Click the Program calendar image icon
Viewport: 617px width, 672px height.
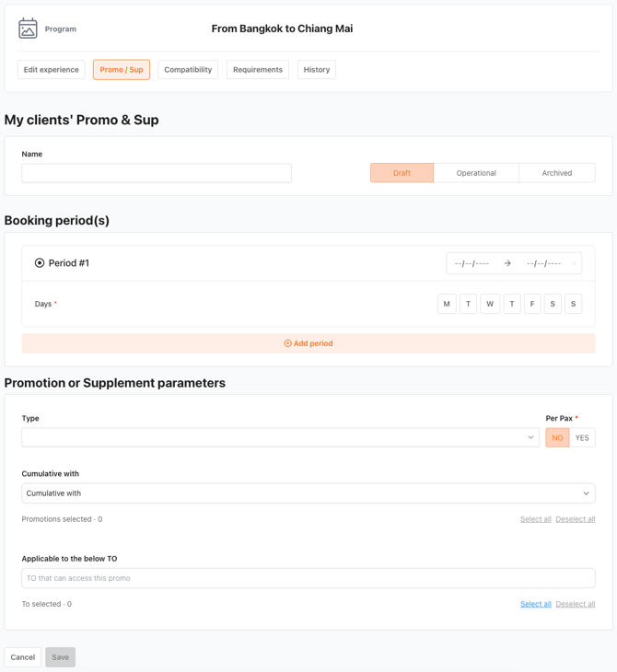coord(28,29)
